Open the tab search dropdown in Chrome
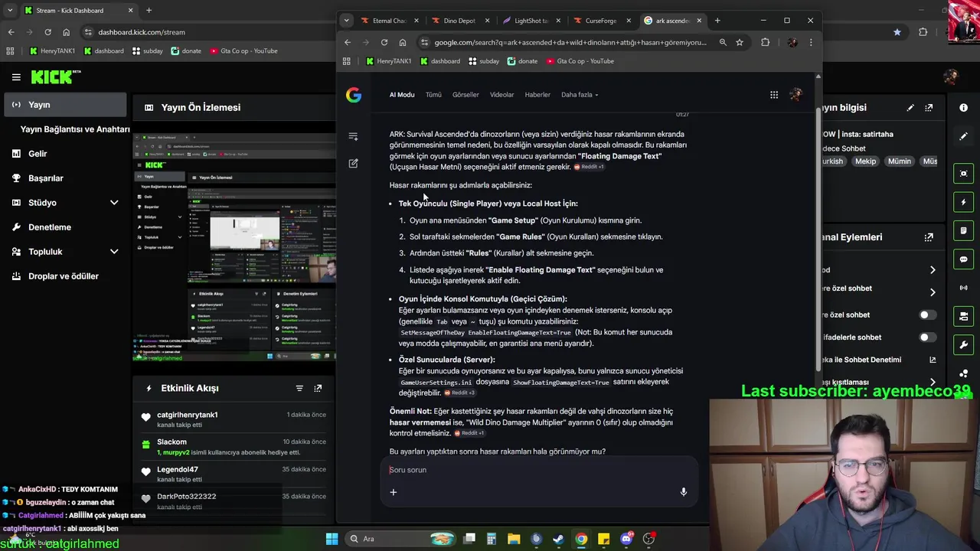 pos(347,21)
